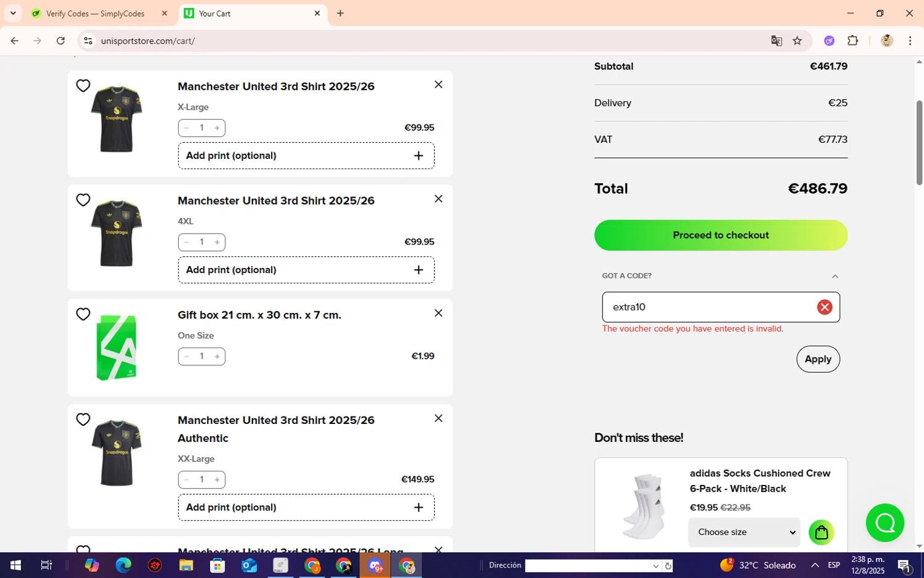Open Gift box 21 cm product title
This screenshot has width=924, height=578.
point(259,315)
